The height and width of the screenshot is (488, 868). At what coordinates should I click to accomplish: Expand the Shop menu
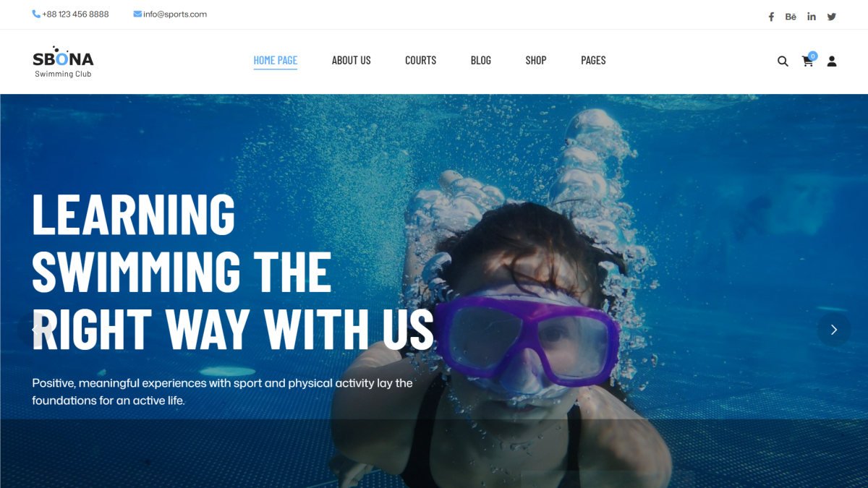click(536, 61)
